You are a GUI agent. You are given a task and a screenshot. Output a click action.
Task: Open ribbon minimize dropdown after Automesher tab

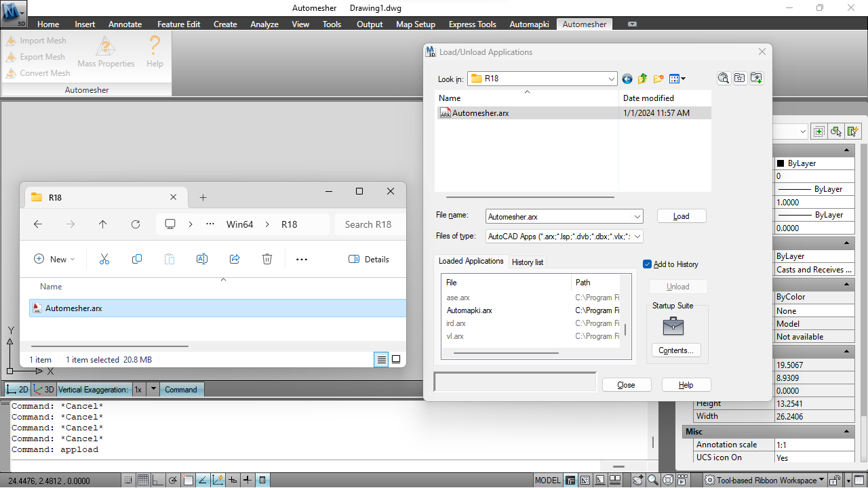pos(632,24)
